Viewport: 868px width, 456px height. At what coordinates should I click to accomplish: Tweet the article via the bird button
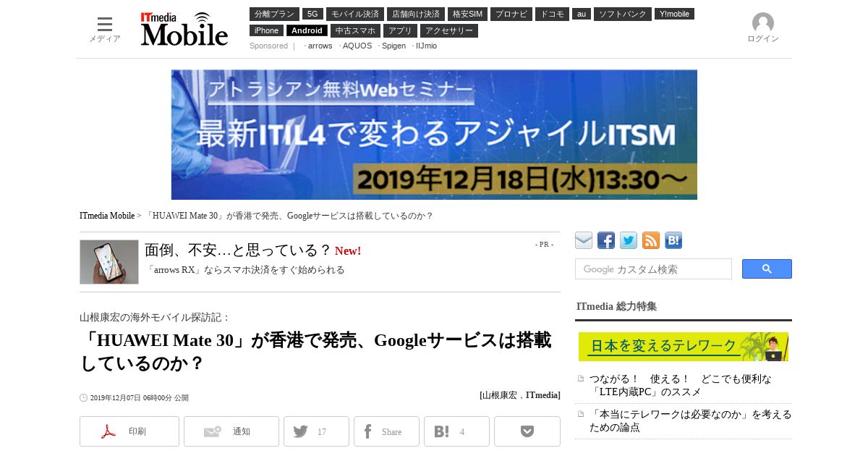316,431
